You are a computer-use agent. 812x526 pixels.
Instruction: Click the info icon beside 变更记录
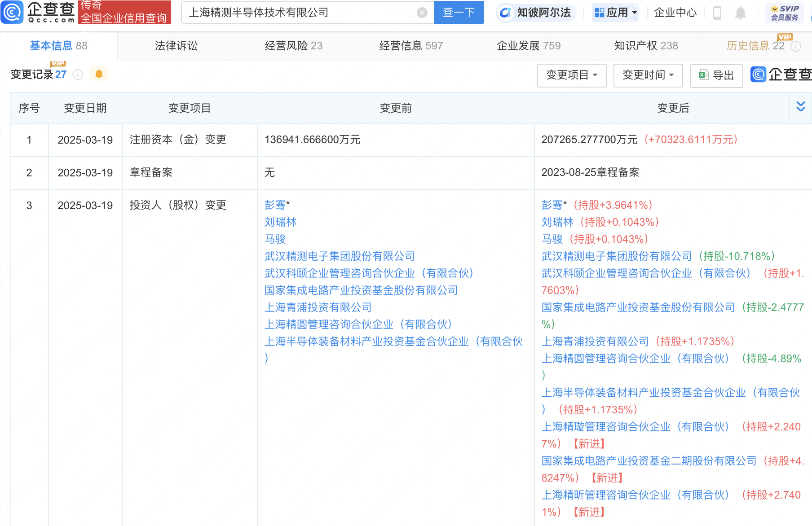[x=78, y=75]
